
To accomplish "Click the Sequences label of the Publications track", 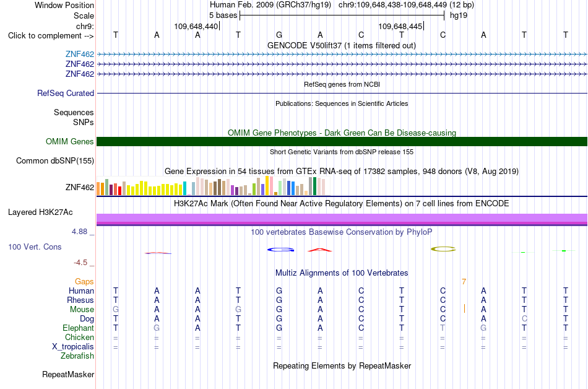I will tap(74, 112).
